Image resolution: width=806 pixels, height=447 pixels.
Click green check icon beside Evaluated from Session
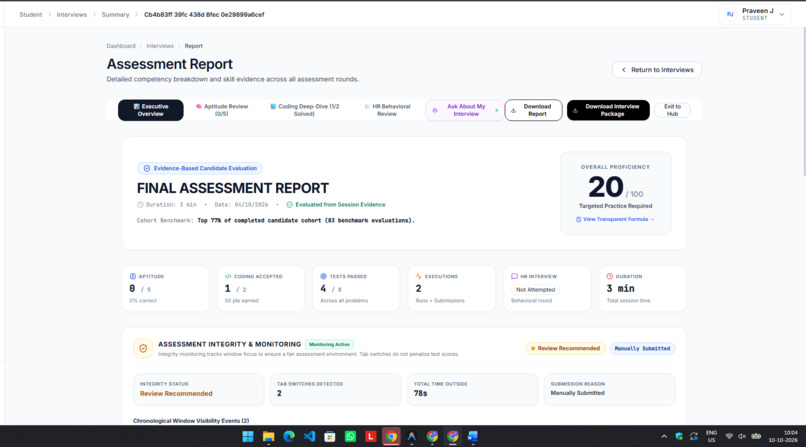click(289, 204)
